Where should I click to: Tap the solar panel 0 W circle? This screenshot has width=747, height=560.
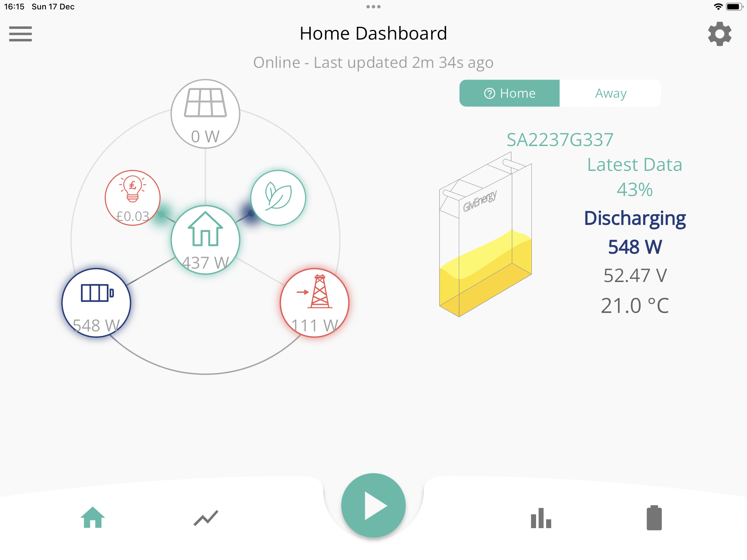(205, 114)
